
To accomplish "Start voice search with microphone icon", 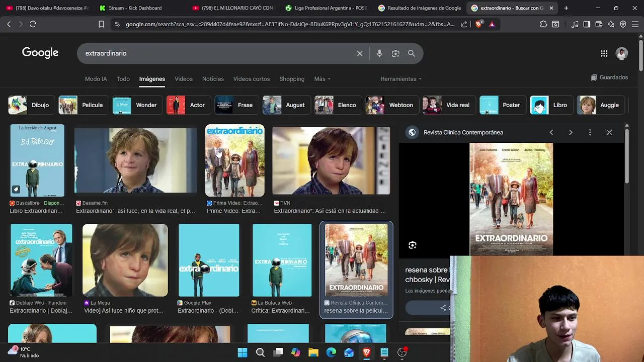I will click(379, 53).
